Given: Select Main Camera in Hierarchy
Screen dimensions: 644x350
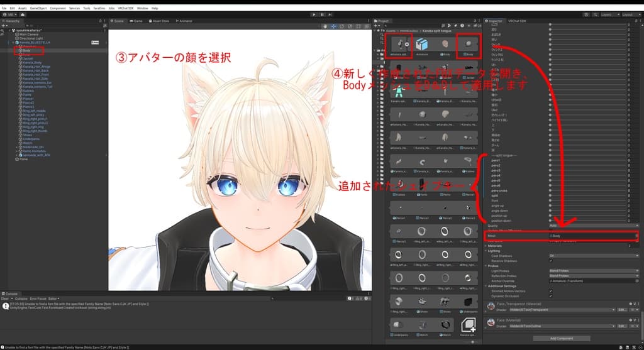Looking at the screenshot, I should click(29, 35).
